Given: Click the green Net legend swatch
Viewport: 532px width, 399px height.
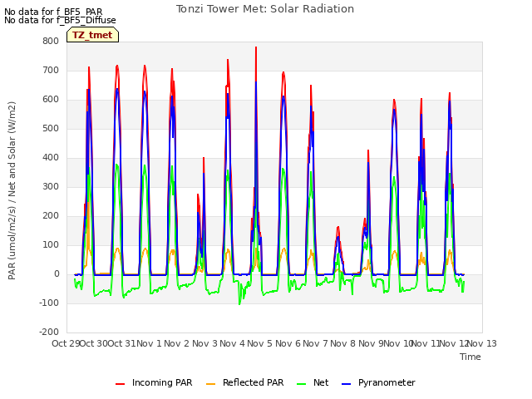Looking at the screenshot, I should (301, 384).
